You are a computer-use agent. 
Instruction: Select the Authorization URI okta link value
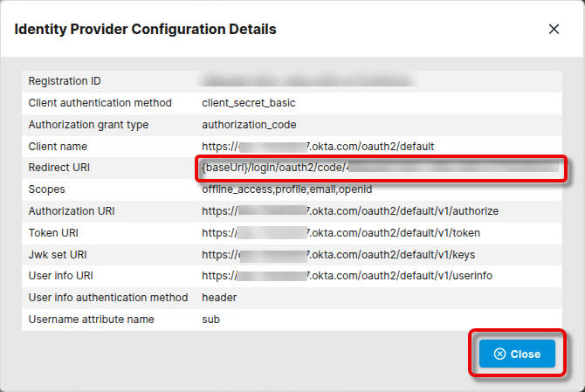coord(349,211)
